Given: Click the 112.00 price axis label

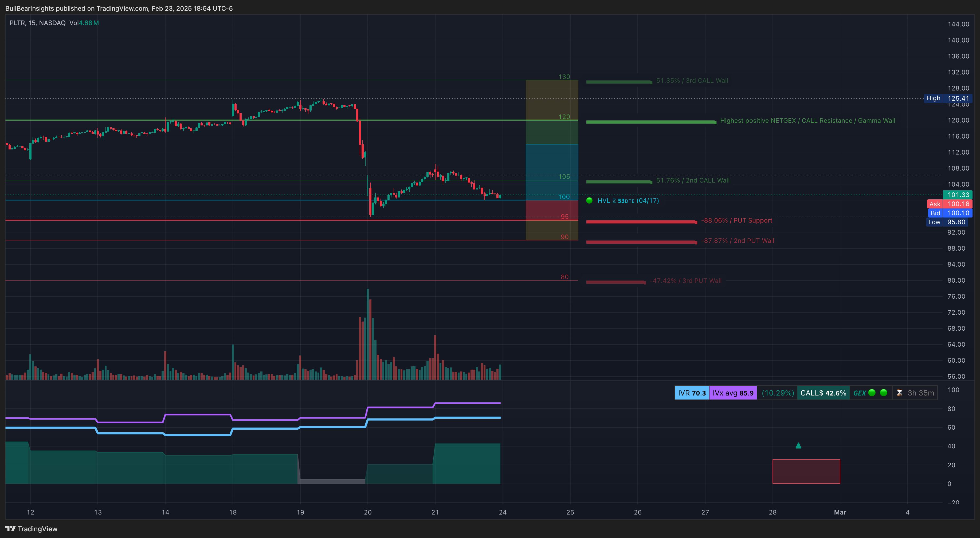Looking at the screenshot, I should pyautogui.click(x=958, y=152).
